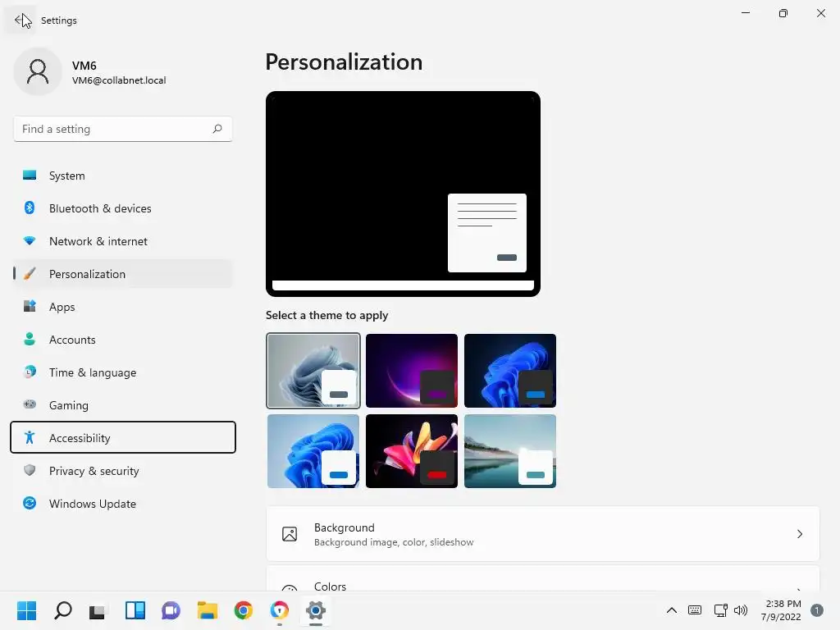Apply the light blue bloom theme
Screen dimensions: 840x630
(313, 451)
